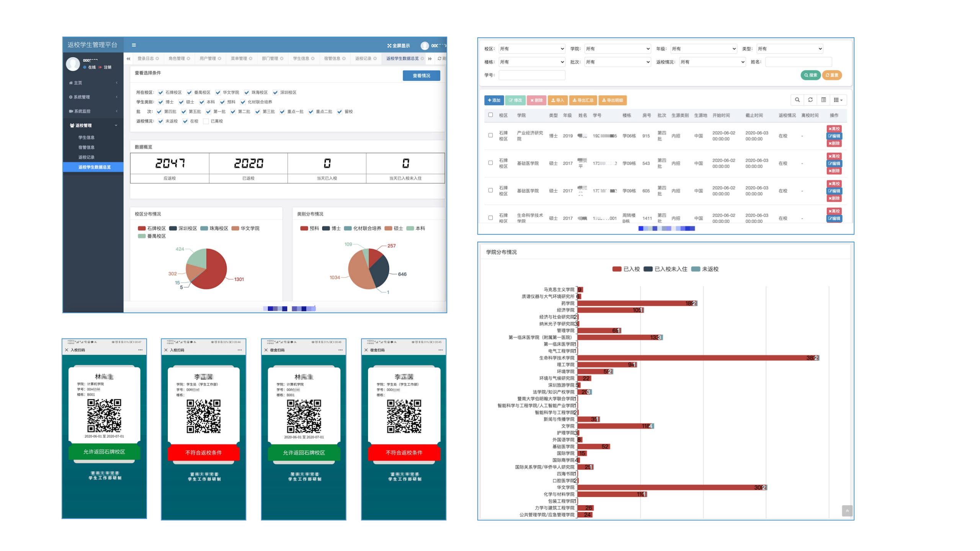Close the first phone's 入校扫码 page
The width and height of the screenshot is (980, 551).
point(67,350)
